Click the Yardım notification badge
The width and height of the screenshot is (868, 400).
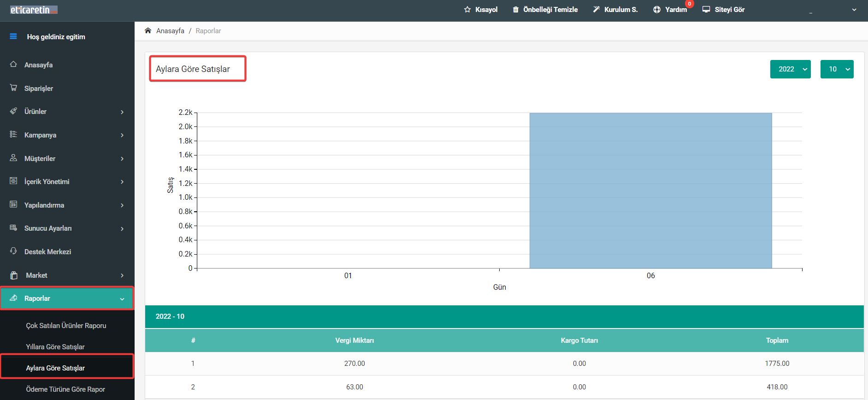(689, 4)
